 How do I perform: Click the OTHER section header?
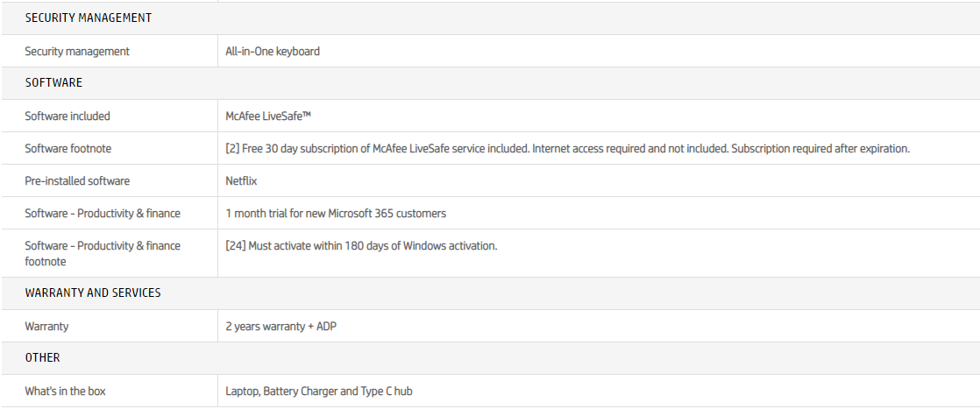click(42, 358)
